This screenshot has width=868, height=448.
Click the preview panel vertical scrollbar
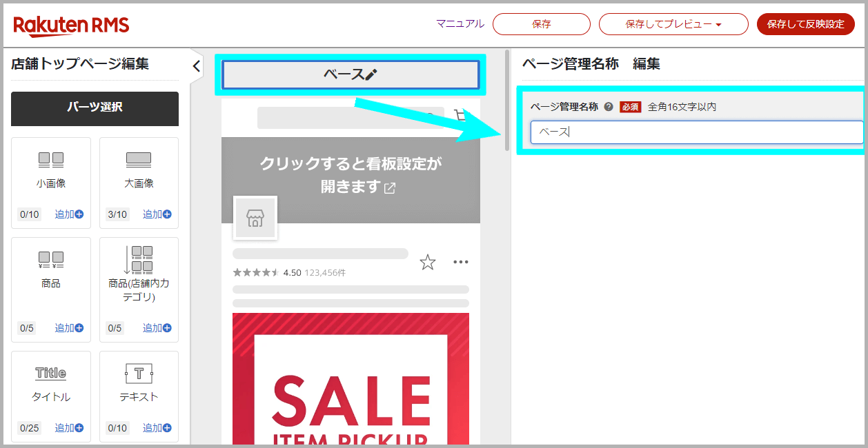coord(507,101)
